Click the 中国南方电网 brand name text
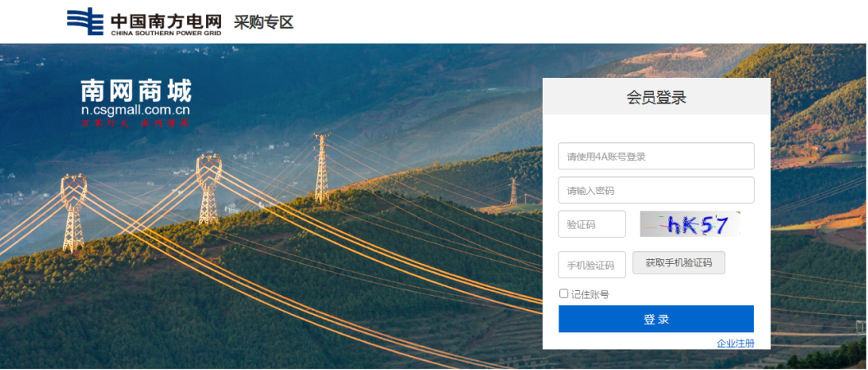The image size is (868, 370). pyautogui.click(x=166, y=21)
